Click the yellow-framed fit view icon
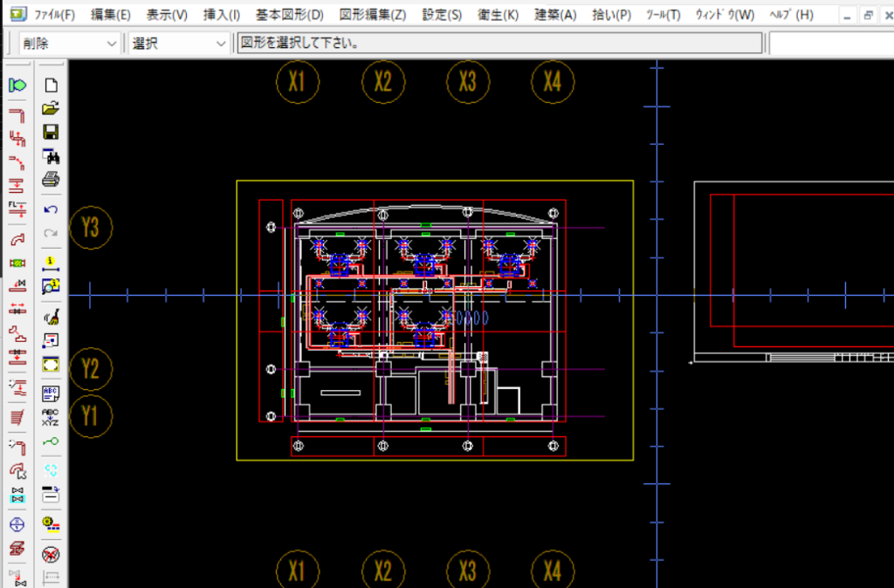The image size is (894, 588). pos(51,364)
